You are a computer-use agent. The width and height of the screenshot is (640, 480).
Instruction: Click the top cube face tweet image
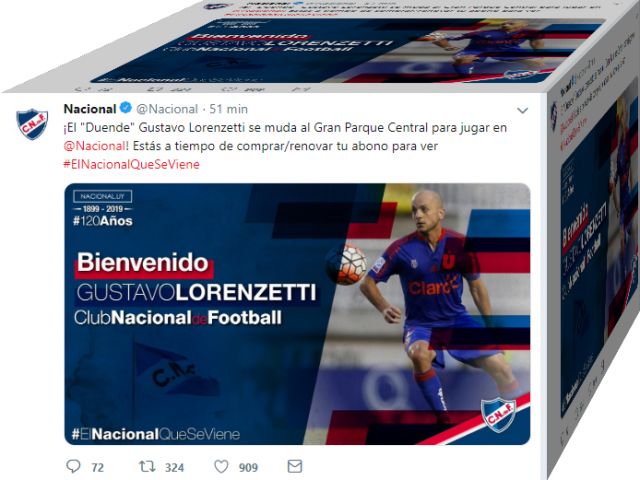347,50
